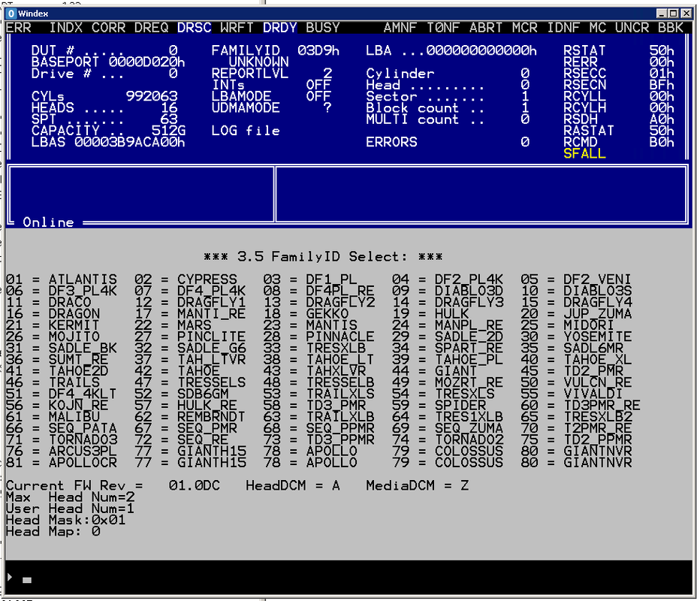
Task: Click the 3.5 FamilyID Select heading
Action: (323, 257)
